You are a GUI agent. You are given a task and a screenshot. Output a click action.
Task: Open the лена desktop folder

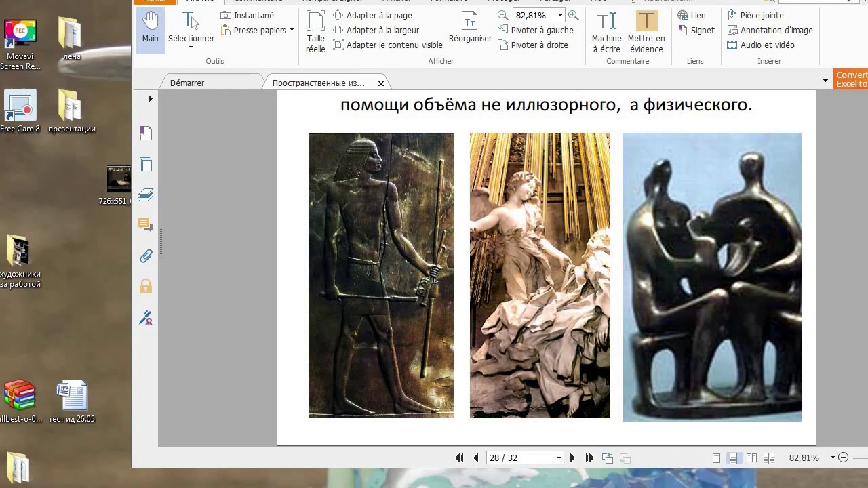(71, 39)
